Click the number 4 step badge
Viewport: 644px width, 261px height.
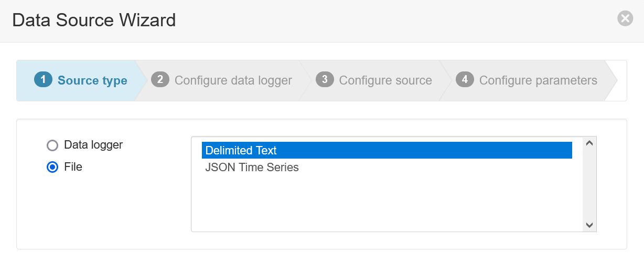[465, 80]
